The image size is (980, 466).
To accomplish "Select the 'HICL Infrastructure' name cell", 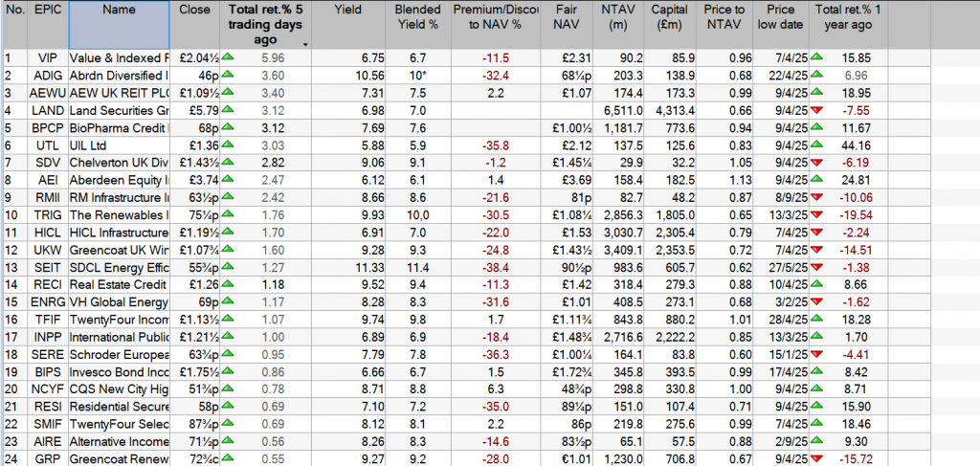I will [119, 233].
